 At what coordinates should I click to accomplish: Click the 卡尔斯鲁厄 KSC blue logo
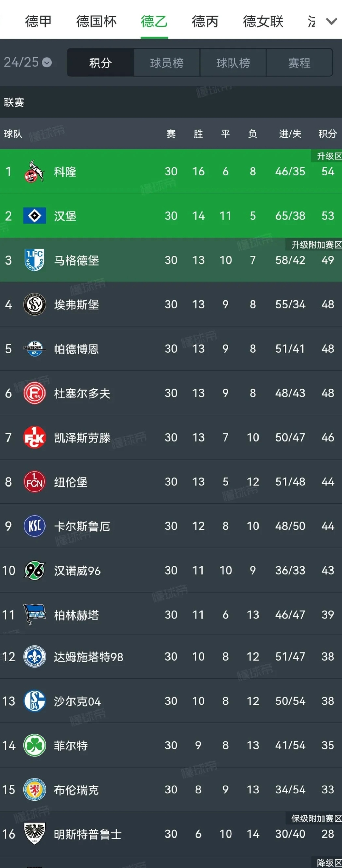pyautogui.click(x=34, y=526)
